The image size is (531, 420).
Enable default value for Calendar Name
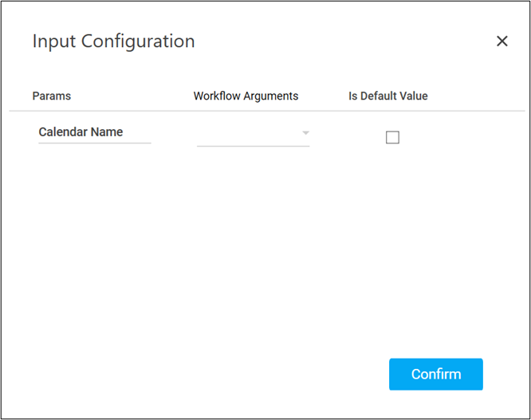(392, 137)
